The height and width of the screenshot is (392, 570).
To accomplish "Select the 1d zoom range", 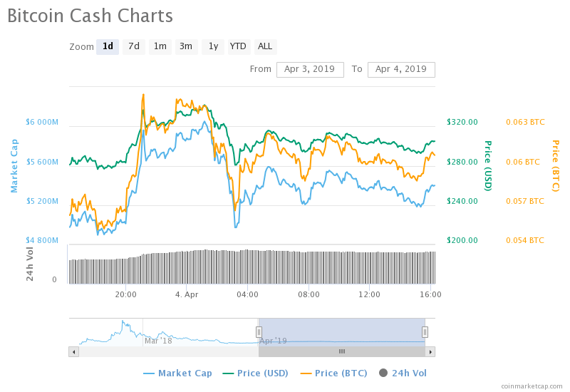I will tap(108, 46).
